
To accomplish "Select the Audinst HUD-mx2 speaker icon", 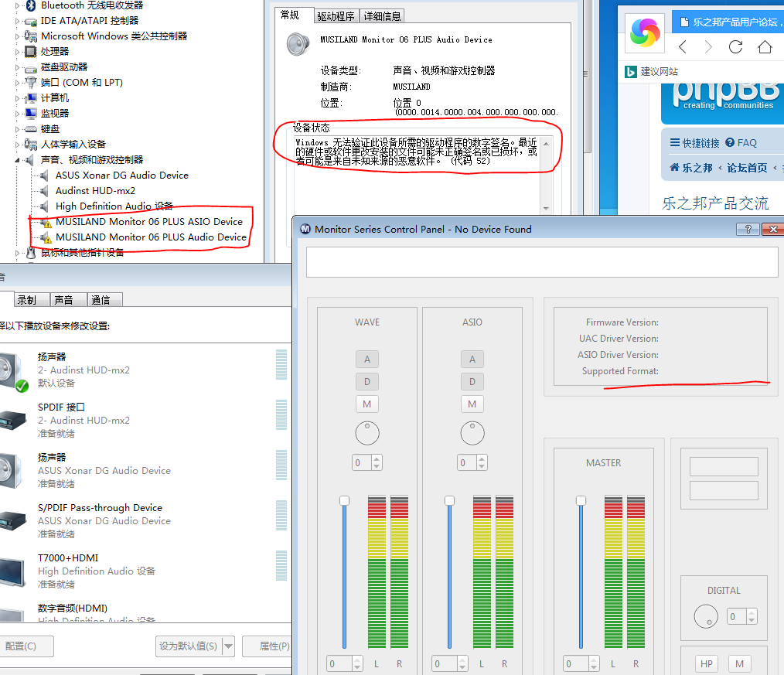I will [13, 370].
